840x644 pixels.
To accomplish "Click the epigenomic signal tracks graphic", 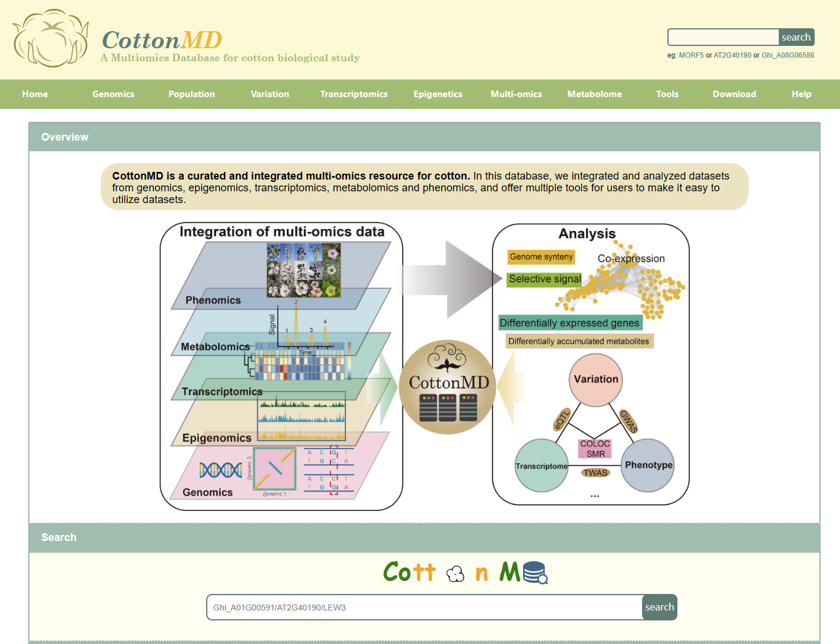I will tap(302, 416).
